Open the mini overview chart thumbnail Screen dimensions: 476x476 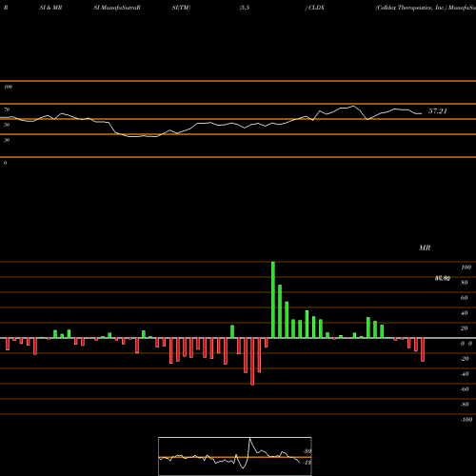(235, 456)
